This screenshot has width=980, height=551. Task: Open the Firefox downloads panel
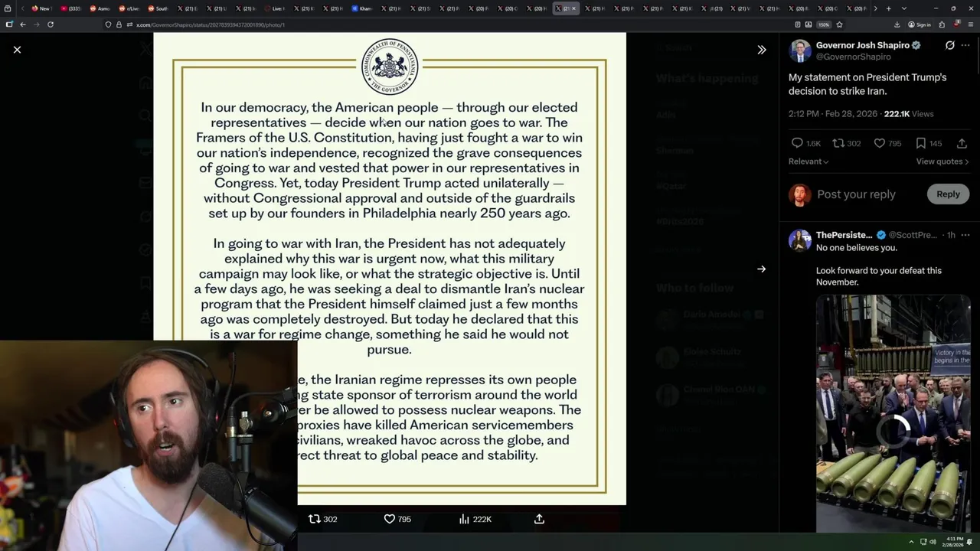click(x=897, y=24)
